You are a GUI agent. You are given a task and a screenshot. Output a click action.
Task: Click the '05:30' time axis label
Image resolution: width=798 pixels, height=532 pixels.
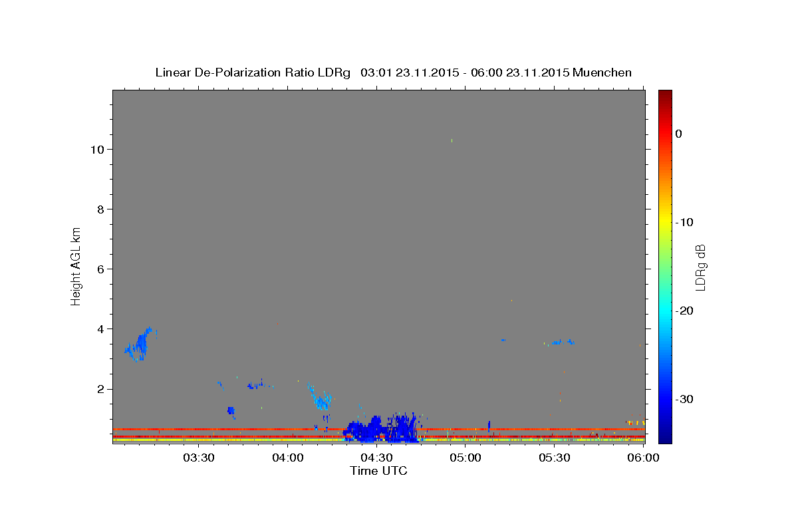(555, 458)
